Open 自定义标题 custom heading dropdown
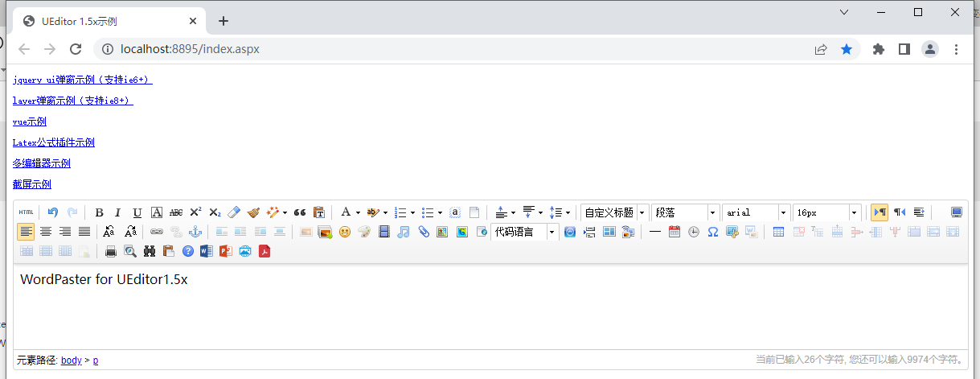The height and width of the screenshot is (379, 980). pyautogui.click(x=614, y=212)
